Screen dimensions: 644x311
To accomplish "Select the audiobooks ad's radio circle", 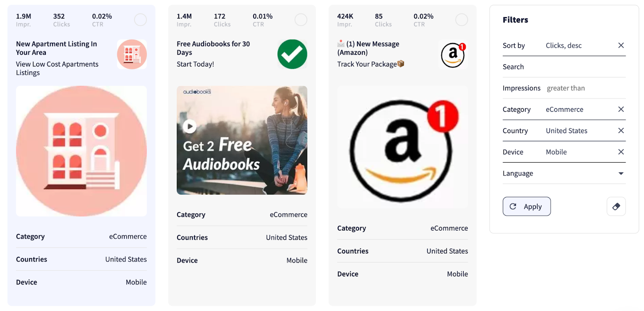I will click(x=301, y=20).
